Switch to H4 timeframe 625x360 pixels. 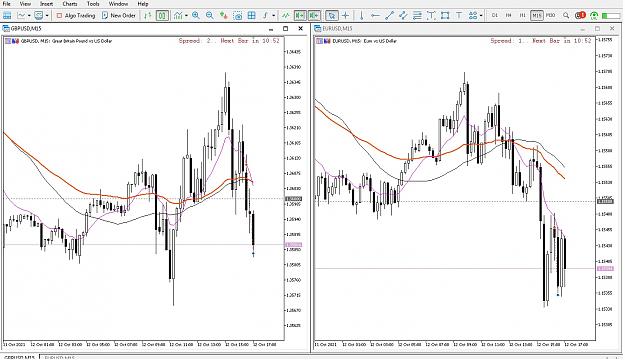[x=509, y=16]
